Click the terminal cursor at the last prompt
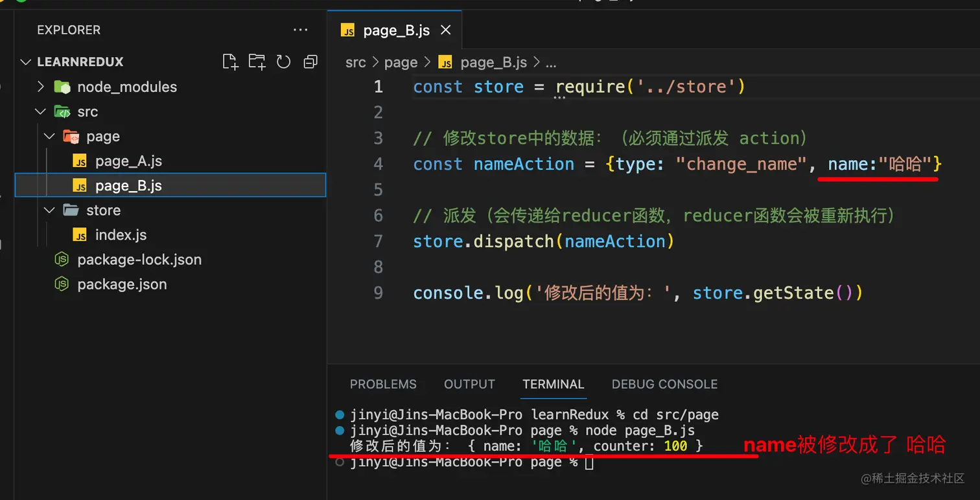980x500 pixels. coord(589,462)
